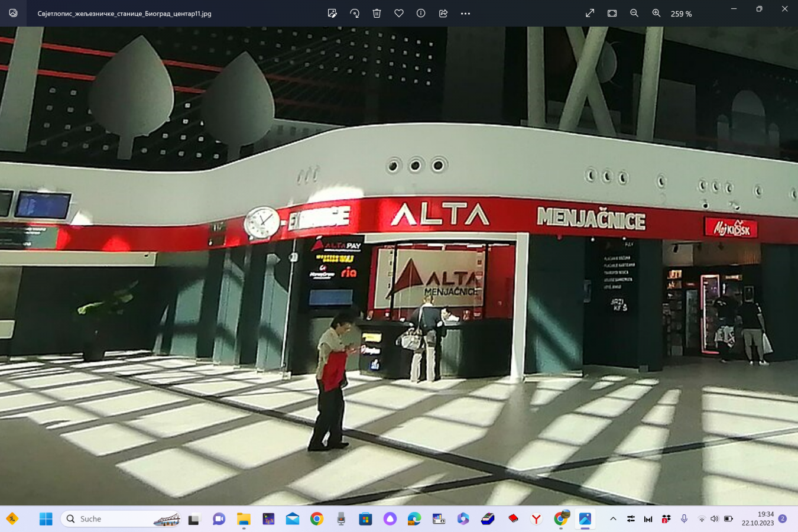This screenshot has height=532, width=798.
Task: Click the Photos app icon in title bar
Action: [x=13, y=13]
